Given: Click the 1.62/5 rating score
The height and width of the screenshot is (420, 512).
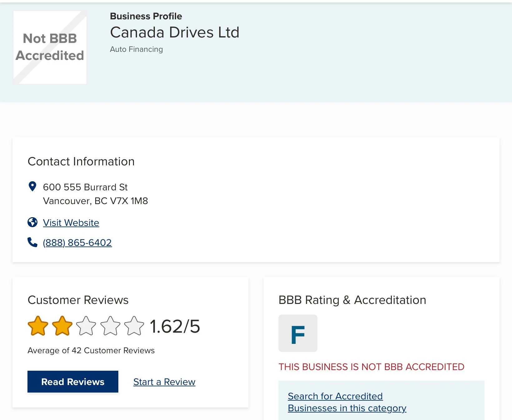Looking at the screenshot, I should point(175,326).
